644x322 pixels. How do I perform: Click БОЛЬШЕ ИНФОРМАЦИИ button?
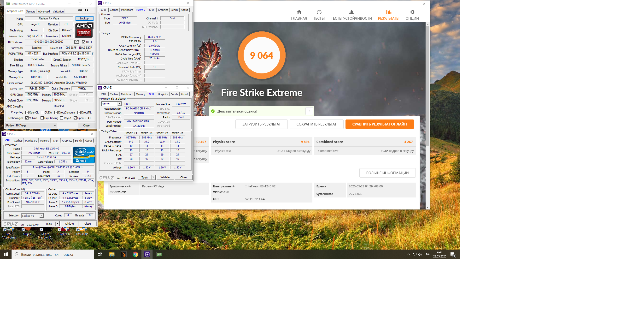click(x=387, y=173)
